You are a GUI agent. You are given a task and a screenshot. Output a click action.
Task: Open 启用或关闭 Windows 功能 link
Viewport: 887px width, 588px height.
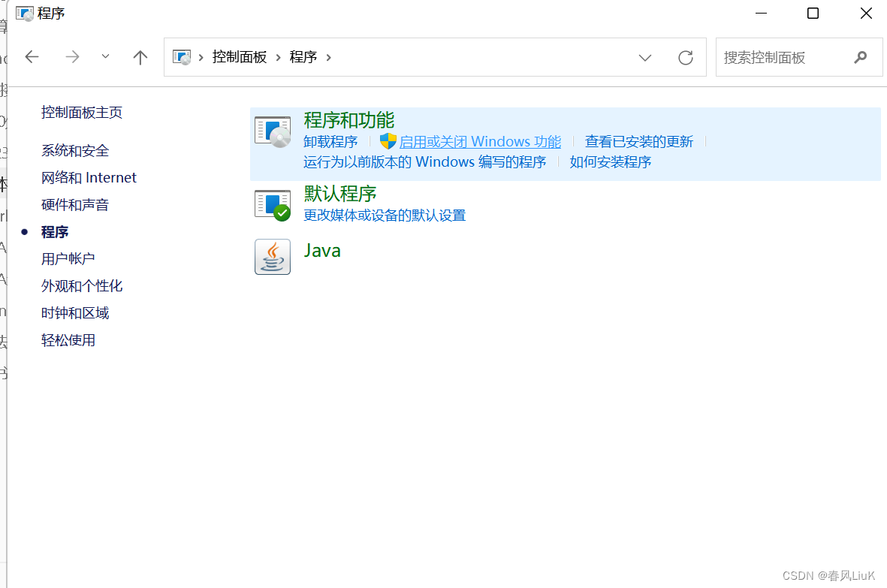point(480,141)
